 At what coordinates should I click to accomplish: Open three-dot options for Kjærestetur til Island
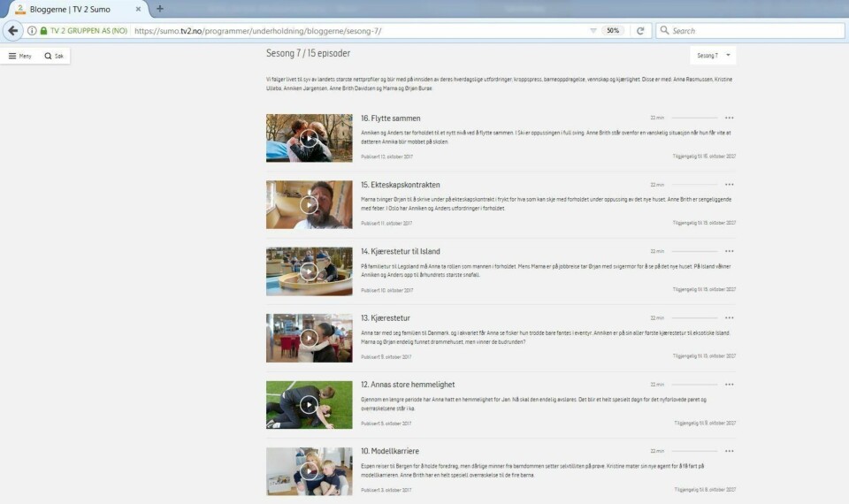(729, 251)
